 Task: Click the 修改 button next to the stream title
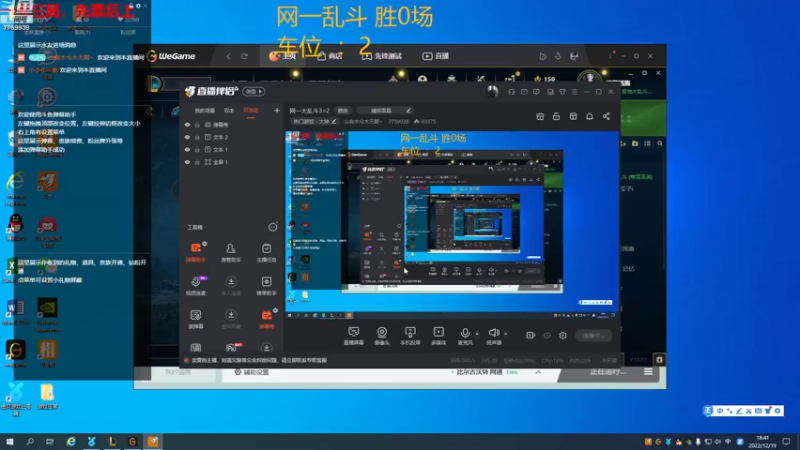(x=343, y=110)
